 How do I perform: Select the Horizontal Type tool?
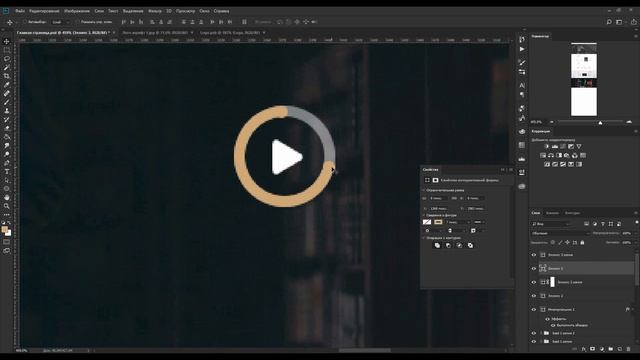[7, 171]
